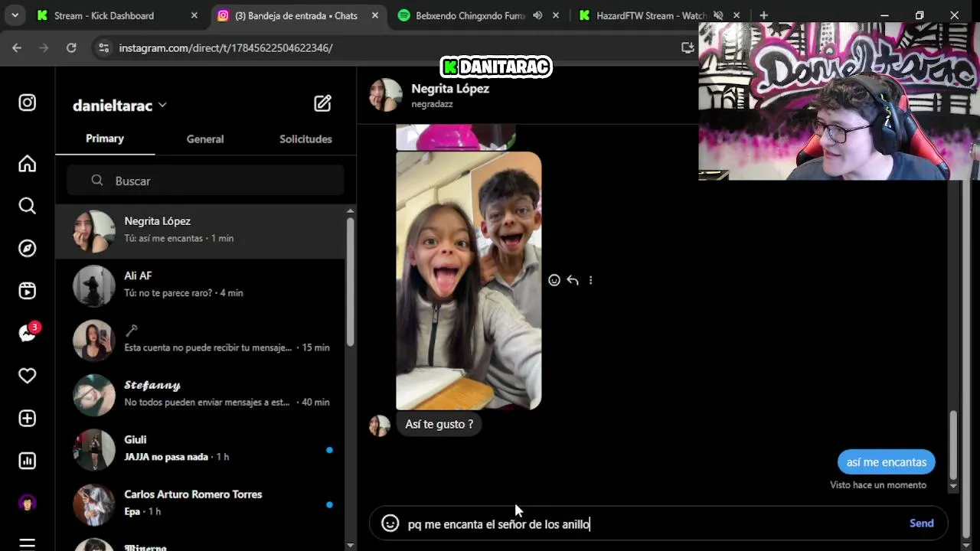
Task: Click the new message compose icon
Action: tap(322, 103)
